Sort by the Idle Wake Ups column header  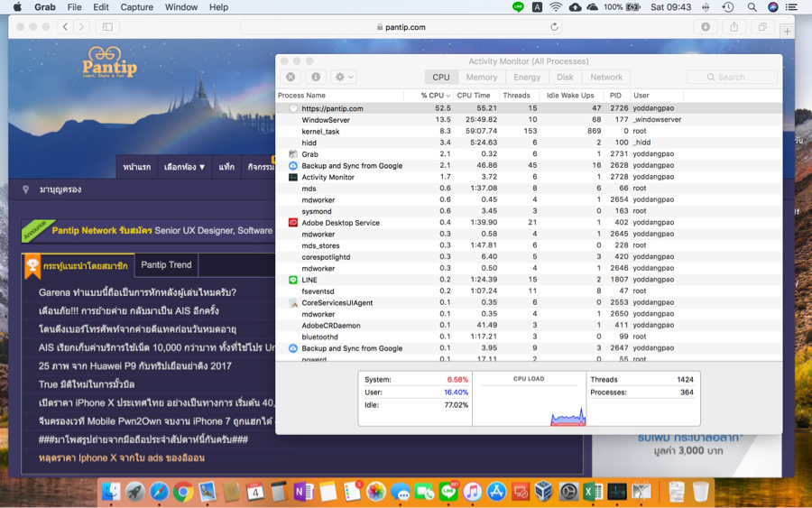572,96
